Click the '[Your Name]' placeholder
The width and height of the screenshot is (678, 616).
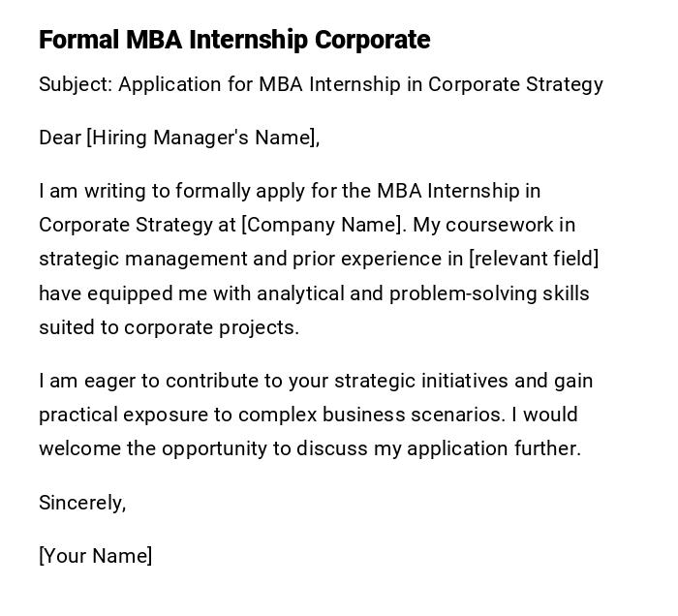[x=95, y=556]
